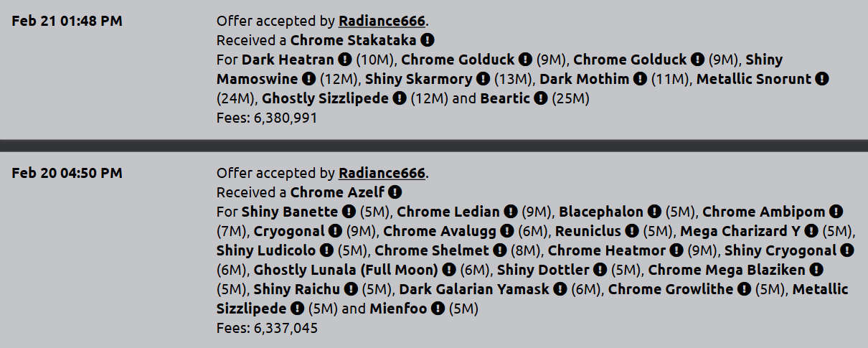Click info icon next to Shiny Banette
The width and height of the screenshot is (868, 348).
349,212
